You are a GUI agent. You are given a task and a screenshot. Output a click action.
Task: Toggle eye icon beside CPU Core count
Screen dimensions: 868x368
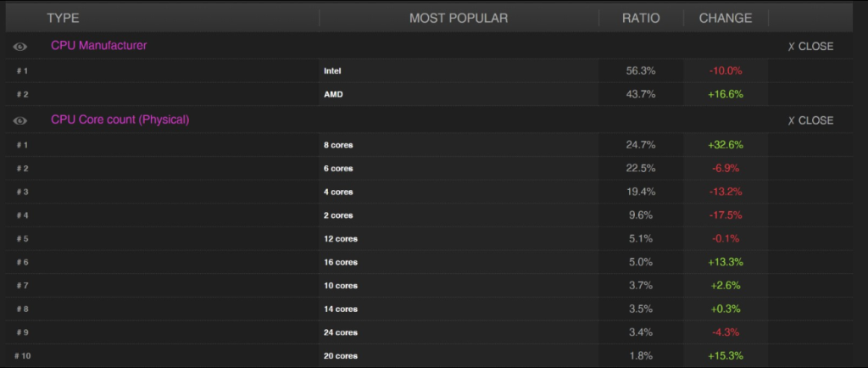point(20,121)
